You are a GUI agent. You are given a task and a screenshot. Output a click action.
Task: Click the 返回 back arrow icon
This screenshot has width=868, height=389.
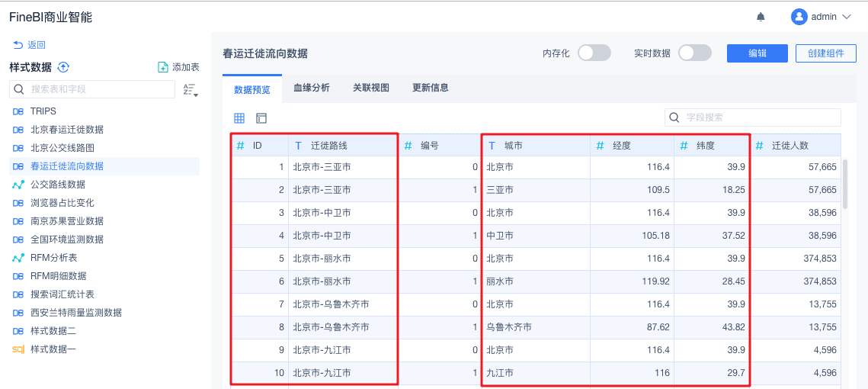point(18,45)
